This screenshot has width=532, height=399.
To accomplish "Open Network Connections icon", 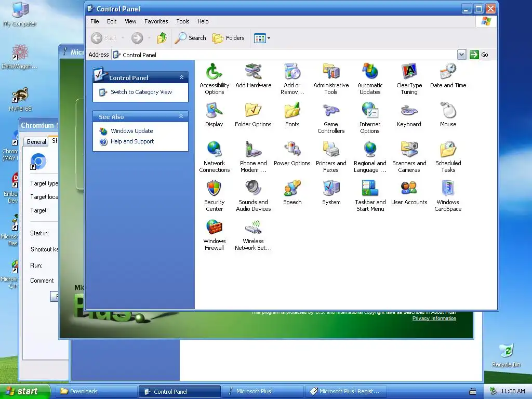I will [214, 157].
